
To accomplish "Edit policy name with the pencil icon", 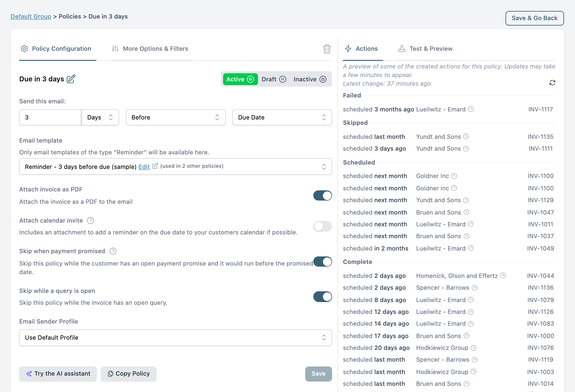I will click(x=71, y=79).
